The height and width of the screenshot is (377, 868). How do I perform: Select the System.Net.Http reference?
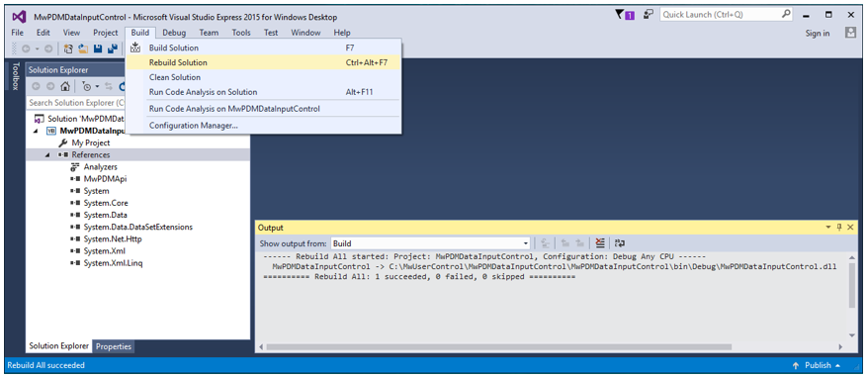(112, 238)
